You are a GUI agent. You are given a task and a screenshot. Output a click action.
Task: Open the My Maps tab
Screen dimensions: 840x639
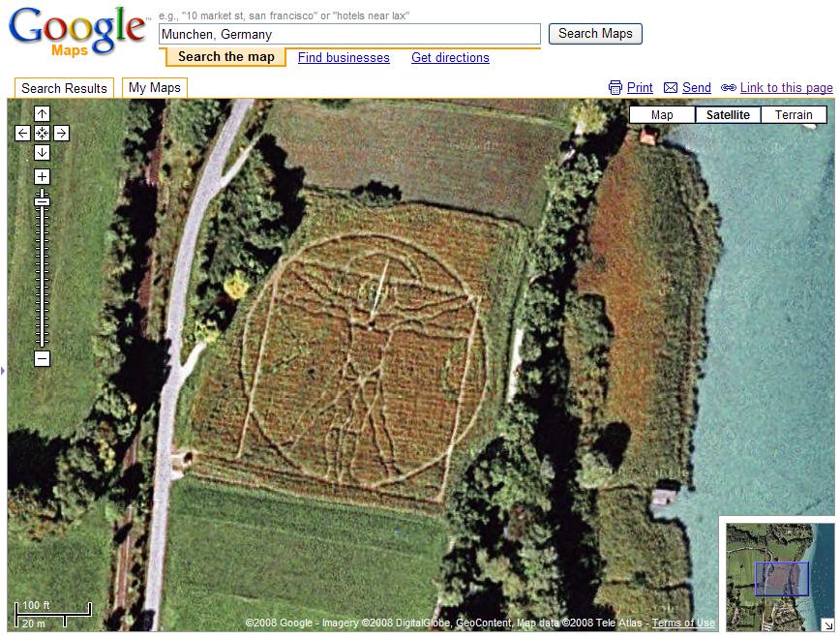(x=154, y=87)
